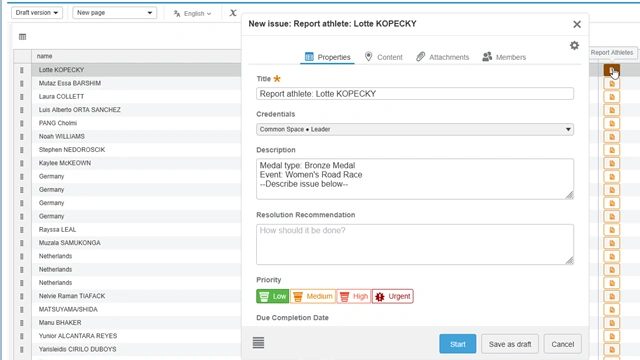Open the Credentials dropdown

(x=415, y=129)
